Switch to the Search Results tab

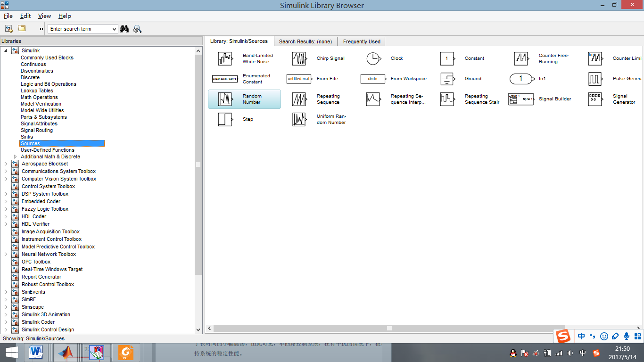tap(305, 41)
